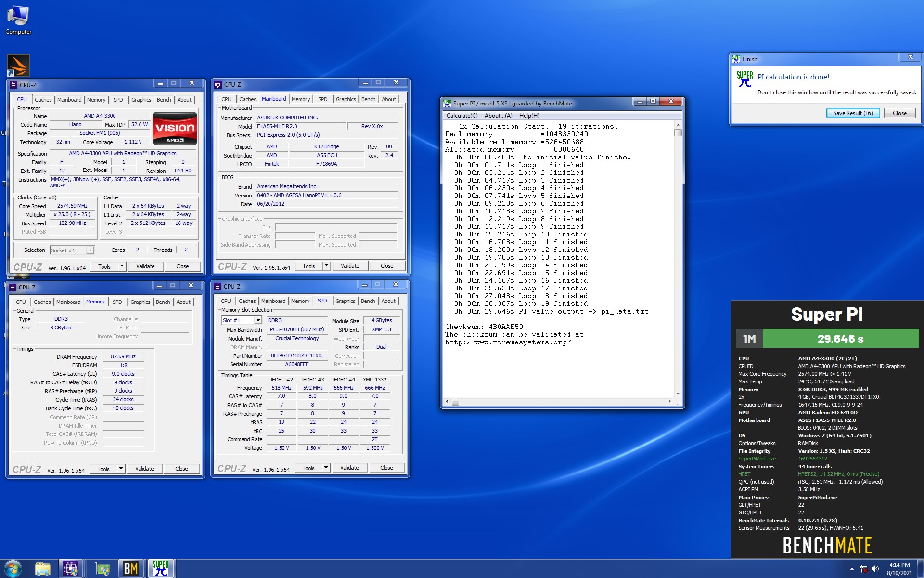Click Super PI vertical scrollbar up arrow
The width and height of the screenshot is (924, 578).
pos(678,124)
